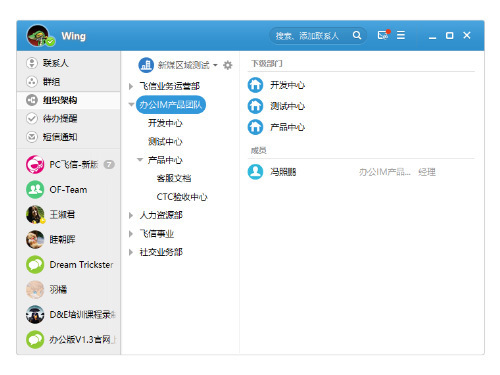The height and width of the screenshot is (375, 500).
Task: Click the 短信通知 SMS icon
Action: coord(32,137)
